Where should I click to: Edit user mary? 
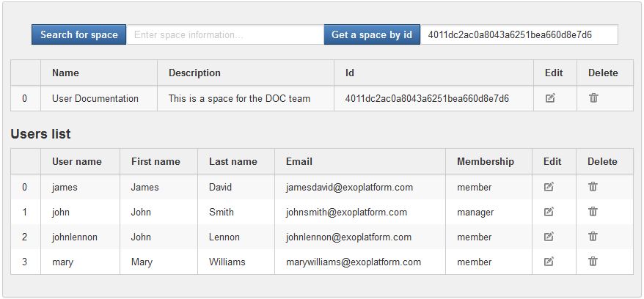pyautogui.click(x=549, y=262)
